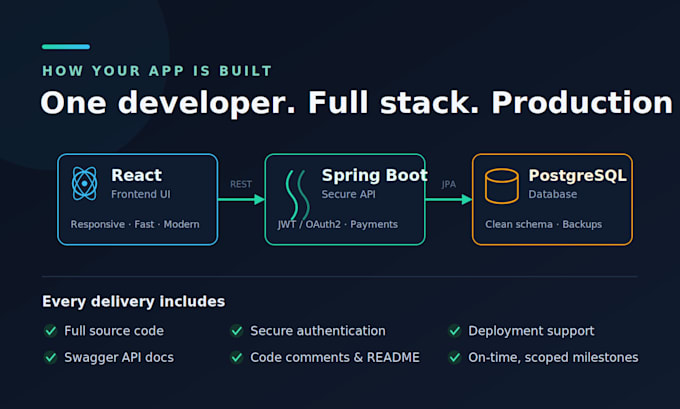Image resolution: width=680 pixels, height=409 pixels.
Task: Click the "Secure authentication" text
Action: (318, 331)
